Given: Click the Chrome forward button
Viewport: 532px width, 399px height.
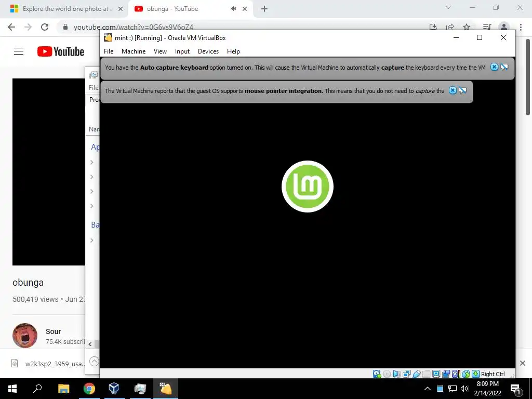Looking at the screenshot, I should click(28, 27).
